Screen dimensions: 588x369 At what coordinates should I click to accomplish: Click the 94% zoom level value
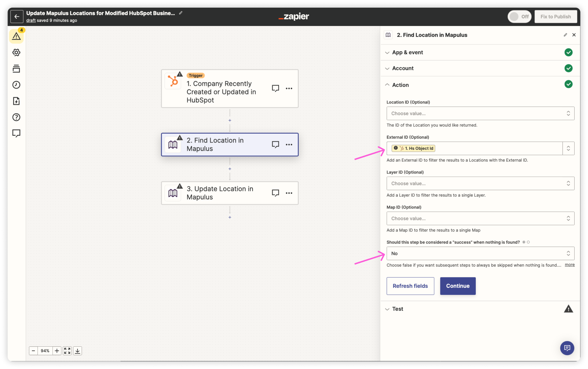(45, 351)
